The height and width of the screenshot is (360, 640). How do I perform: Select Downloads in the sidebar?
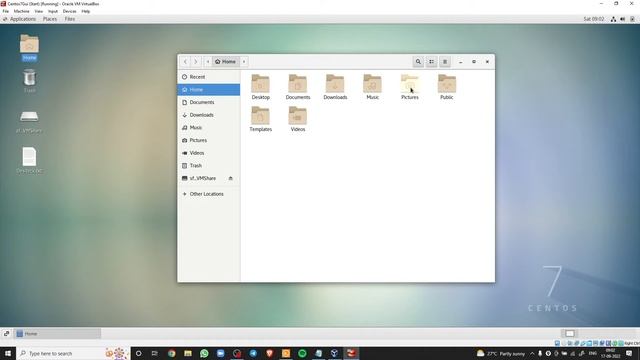pos(209,115)
